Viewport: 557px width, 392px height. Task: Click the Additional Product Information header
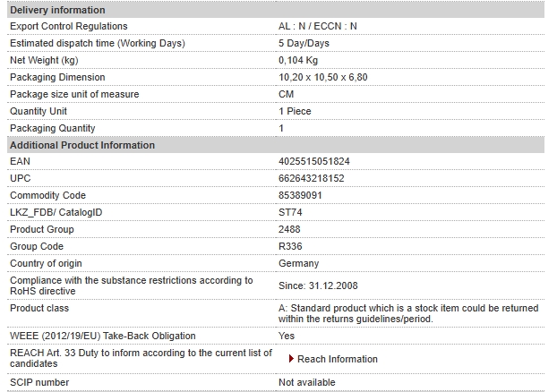coord(276,145)
